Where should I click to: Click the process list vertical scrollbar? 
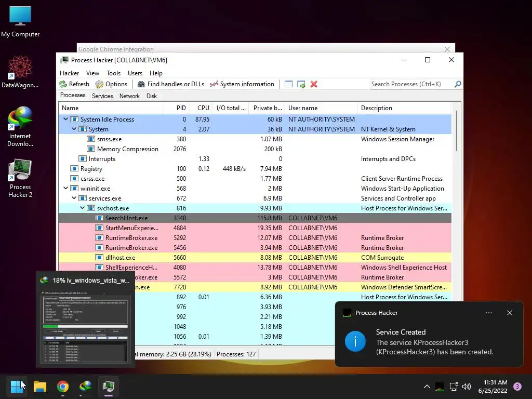(x=456, y=130)
